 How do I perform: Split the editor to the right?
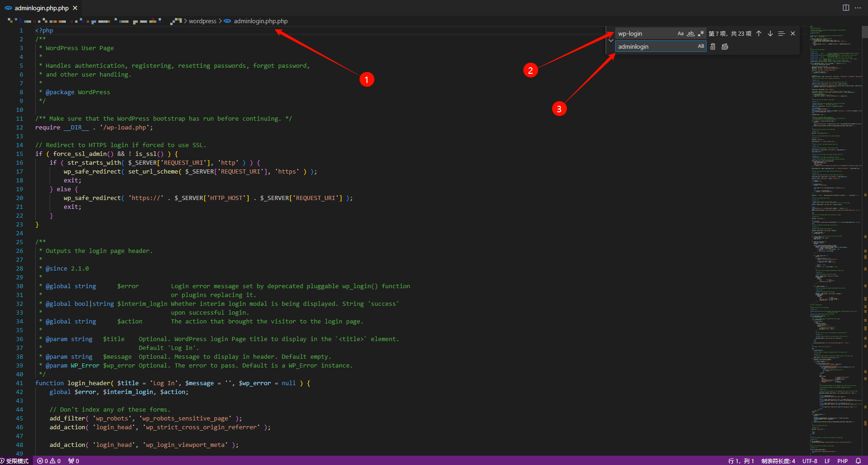click(846, 8)
